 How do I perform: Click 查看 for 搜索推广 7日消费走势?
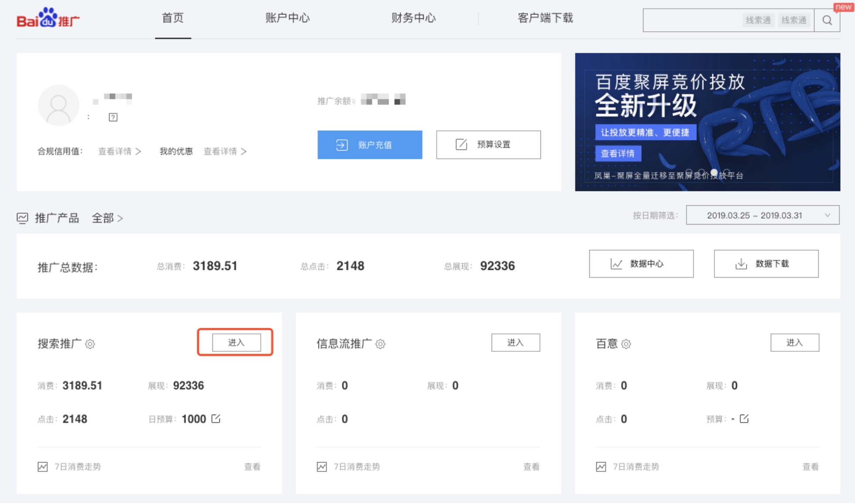(252, 467)
